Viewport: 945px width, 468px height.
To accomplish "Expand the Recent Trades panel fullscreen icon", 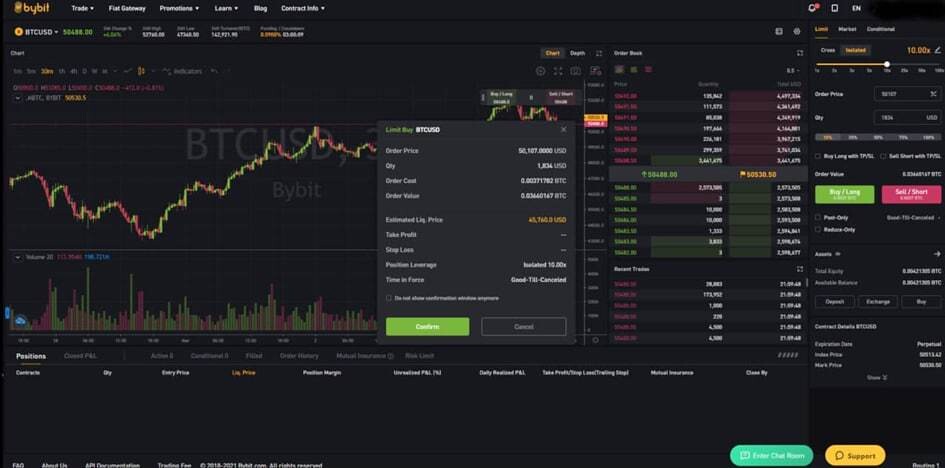I will tap(800, 269).
